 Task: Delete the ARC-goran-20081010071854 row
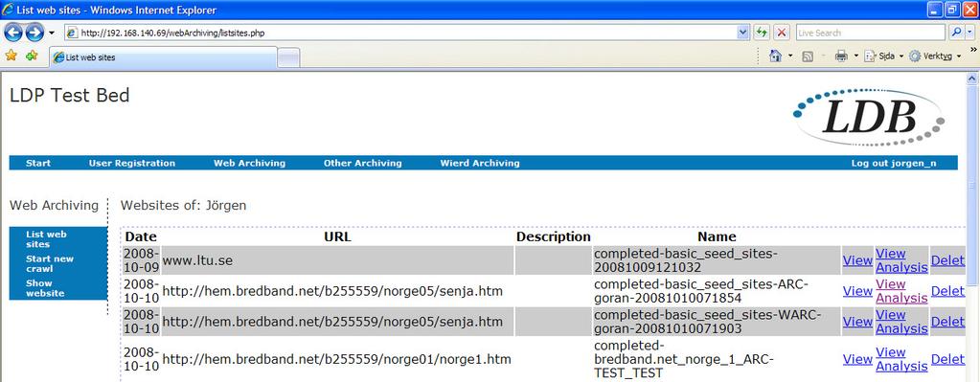[947, 291]
